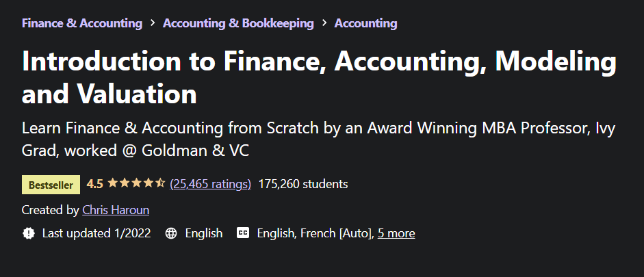Click the half-filled fifth star icon

(160, 183)
